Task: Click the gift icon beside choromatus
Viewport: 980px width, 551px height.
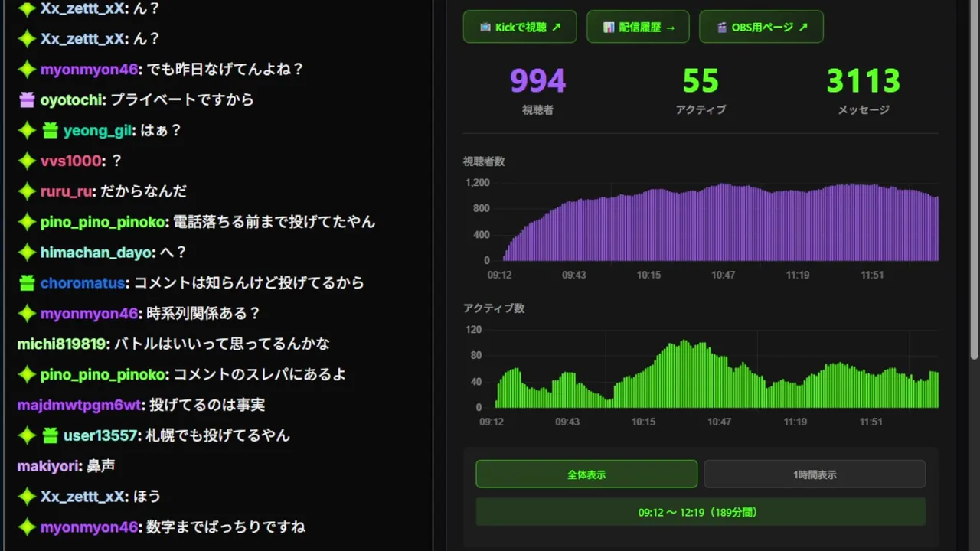Action: 27,283
